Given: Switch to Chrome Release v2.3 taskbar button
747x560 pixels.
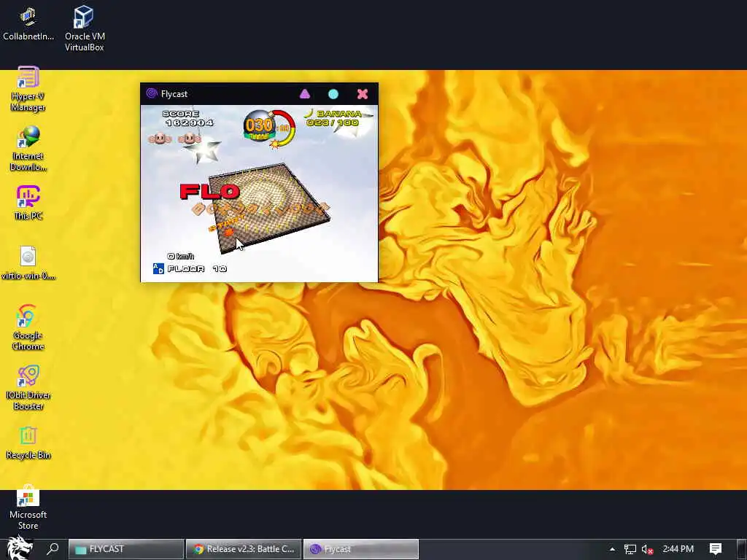Looking at the screenshot, I should (244, 549).
